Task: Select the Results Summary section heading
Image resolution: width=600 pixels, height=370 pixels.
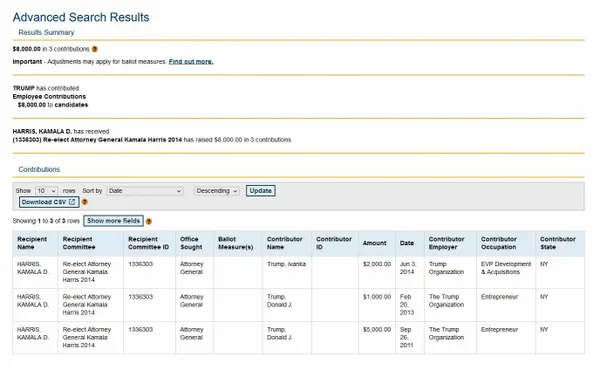Action: (46, 33)
